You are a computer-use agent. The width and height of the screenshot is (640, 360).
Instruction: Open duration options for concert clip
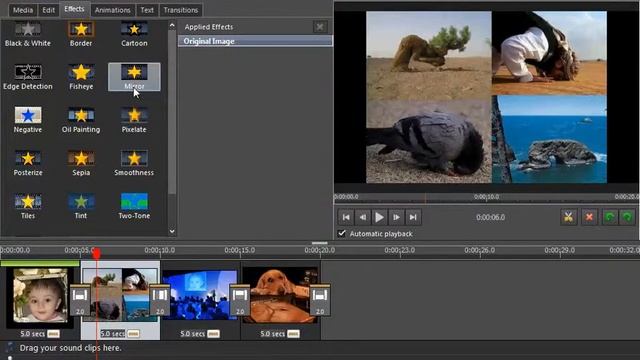click(213, 334)
